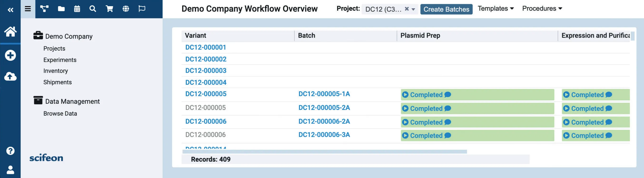Open Inventory in sidebar

tap(55, 71)
